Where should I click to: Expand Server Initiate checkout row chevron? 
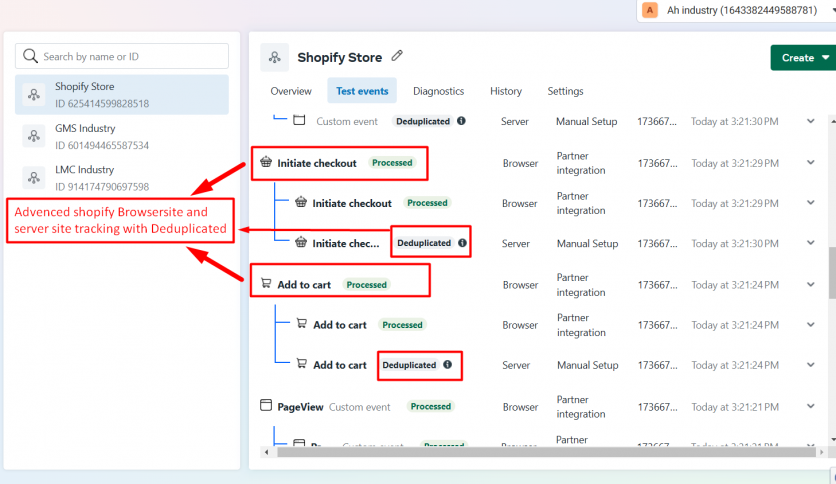810,243
